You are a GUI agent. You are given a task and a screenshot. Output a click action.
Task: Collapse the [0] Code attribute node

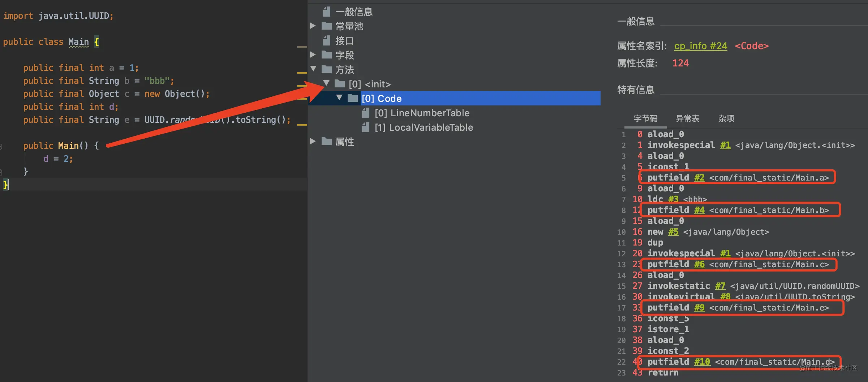[339, 97]
